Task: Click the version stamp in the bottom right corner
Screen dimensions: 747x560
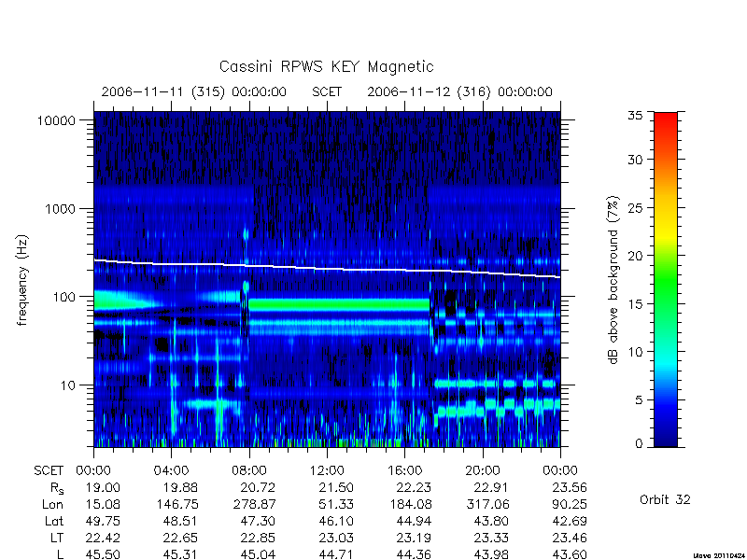Action: (x=720, y=555)
